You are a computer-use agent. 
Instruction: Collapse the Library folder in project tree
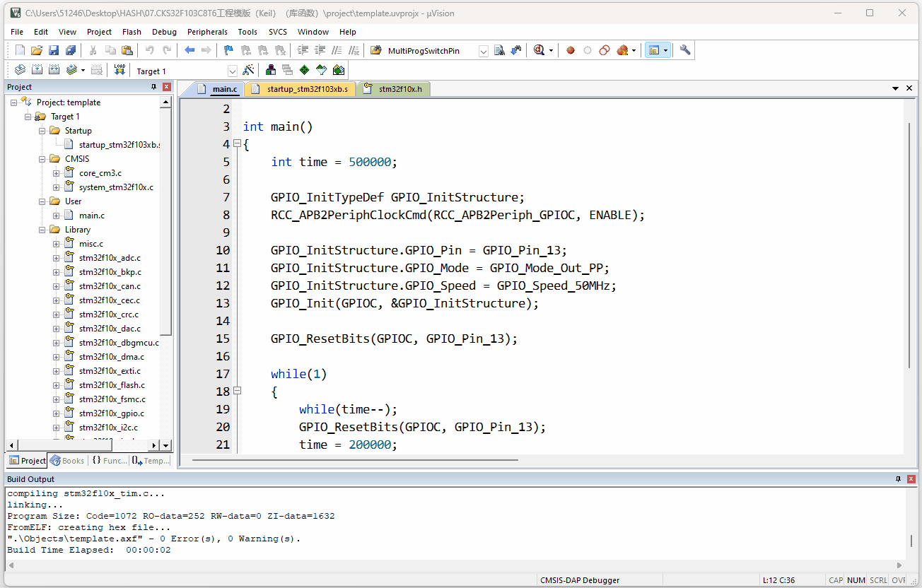(x=42, y=230)
